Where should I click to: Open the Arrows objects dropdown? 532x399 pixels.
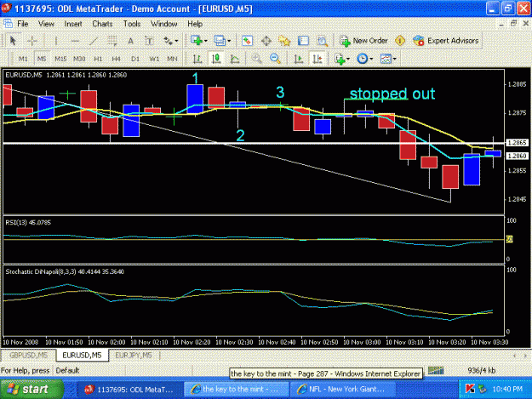pyautogui.click(x=170, y=41)
